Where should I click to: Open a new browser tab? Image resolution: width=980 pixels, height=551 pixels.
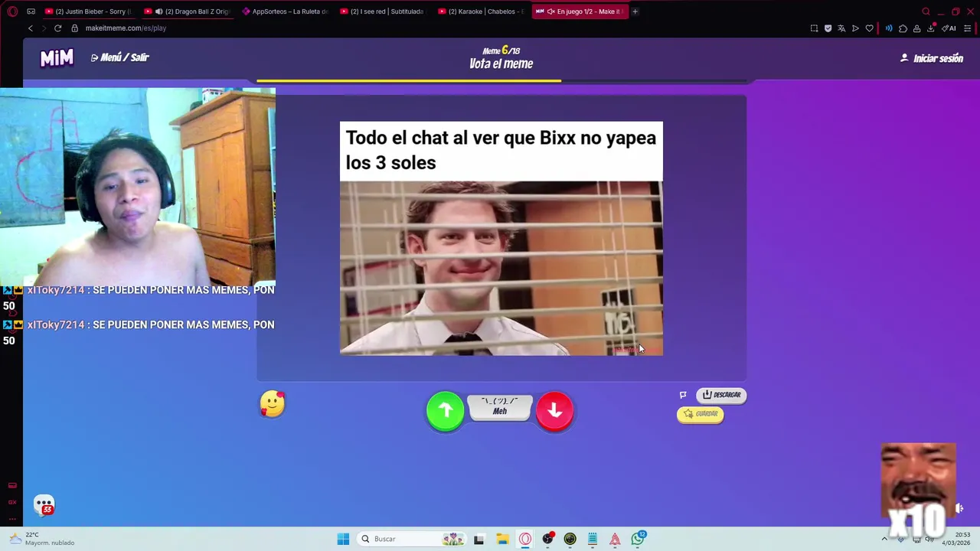(x=635, y=11)
